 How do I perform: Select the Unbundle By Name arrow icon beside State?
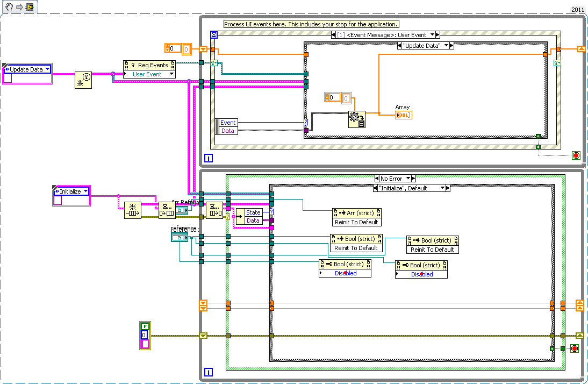point(240,217)
